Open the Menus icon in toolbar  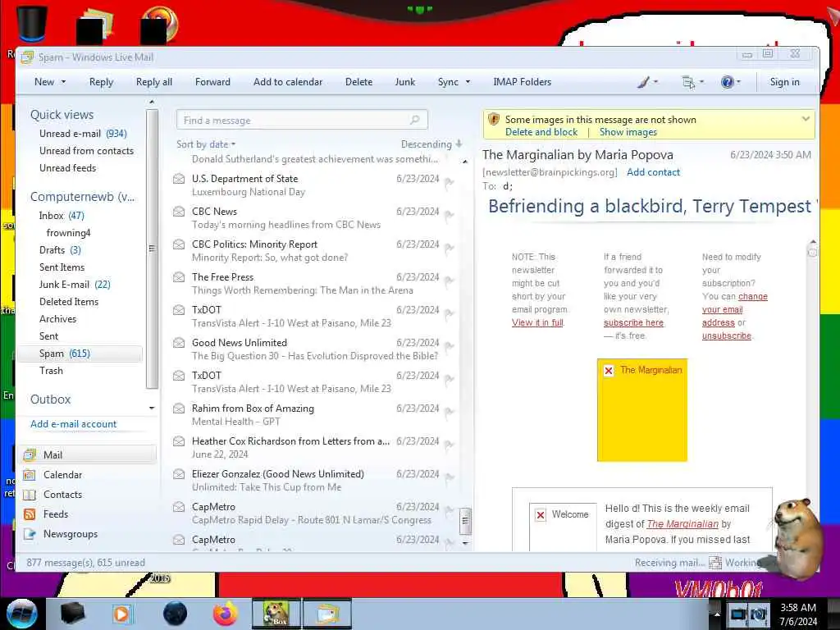(x=688, y=82)
